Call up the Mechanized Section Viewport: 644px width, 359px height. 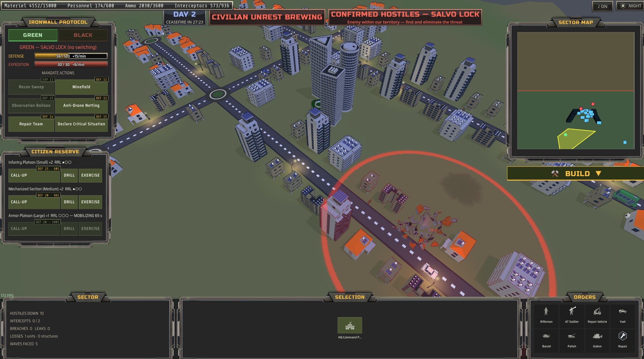pyautogui.click(x=34, y=202)
